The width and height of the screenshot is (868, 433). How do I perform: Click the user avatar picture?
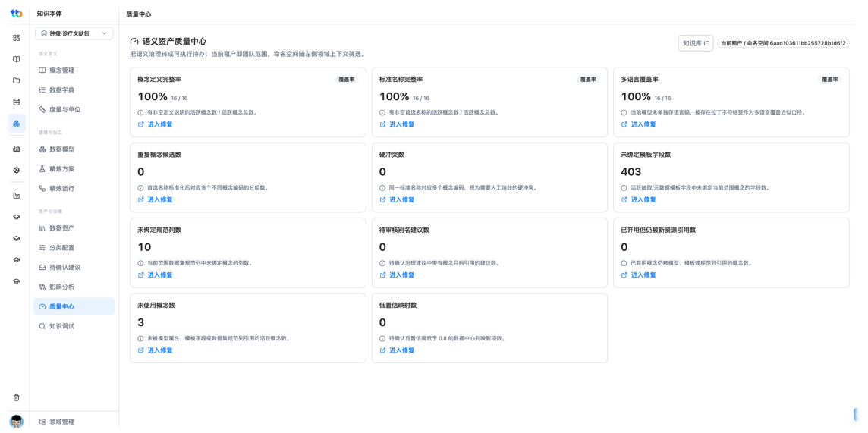click(17, 422)
